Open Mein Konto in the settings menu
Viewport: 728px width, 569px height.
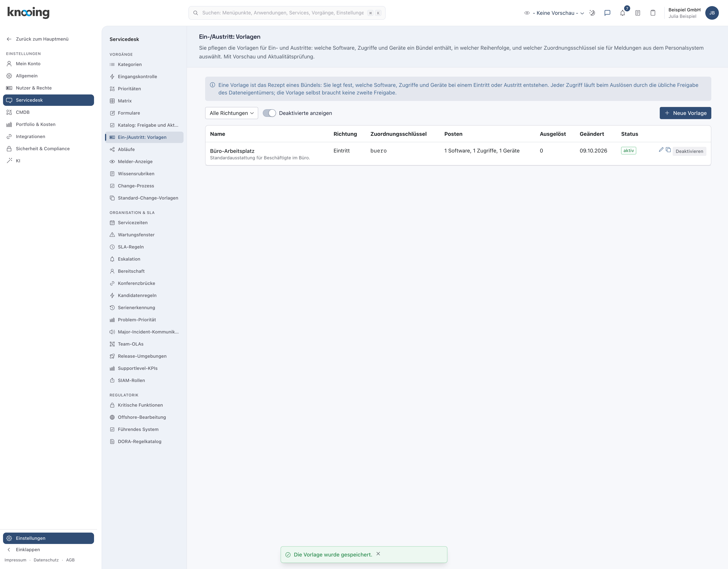click(x=49, y=64)
